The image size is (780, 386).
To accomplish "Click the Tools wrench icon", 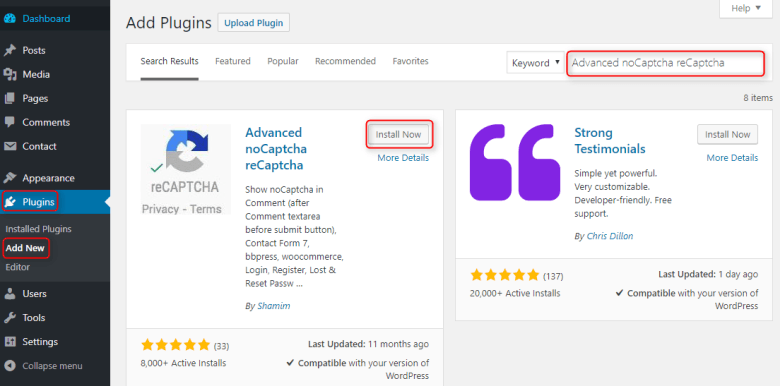I will pos(9,317).
